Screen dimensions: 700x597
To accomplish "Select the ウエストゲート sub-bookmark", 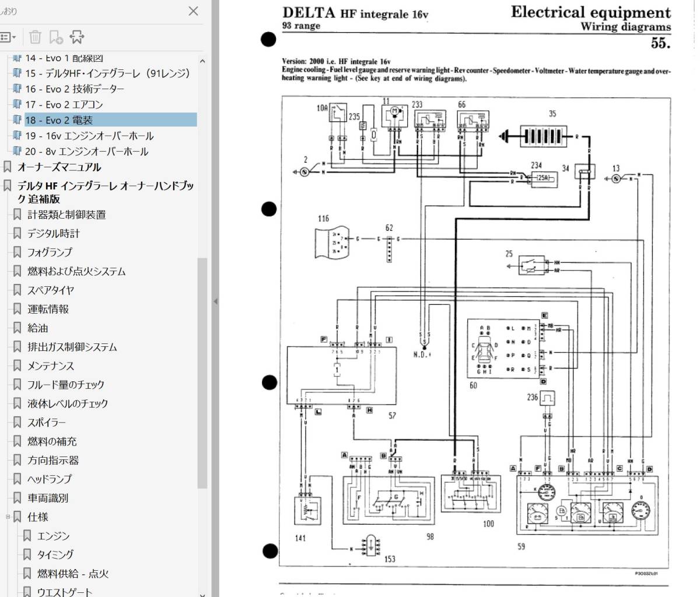I will [65, 592].
